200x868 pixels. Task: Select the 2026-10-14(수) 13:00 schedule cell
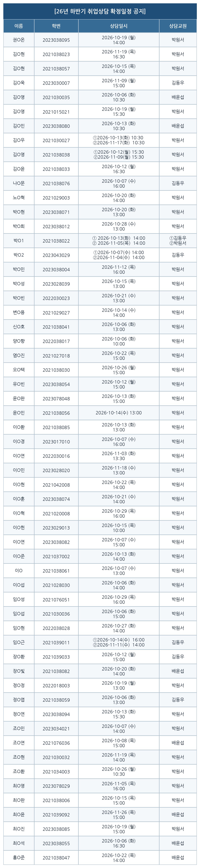pos(119,413)
